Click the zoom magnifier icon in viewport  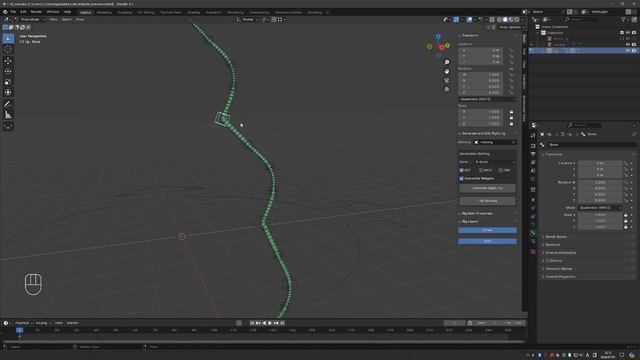point(447,62)
